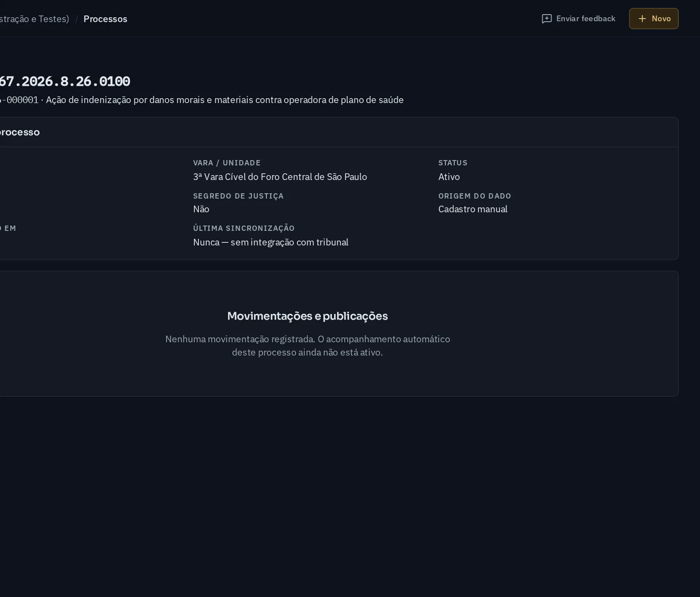Select the 'Ativo' status value
Viewport: 700px width, 597px height.
(x=449, y=177)
